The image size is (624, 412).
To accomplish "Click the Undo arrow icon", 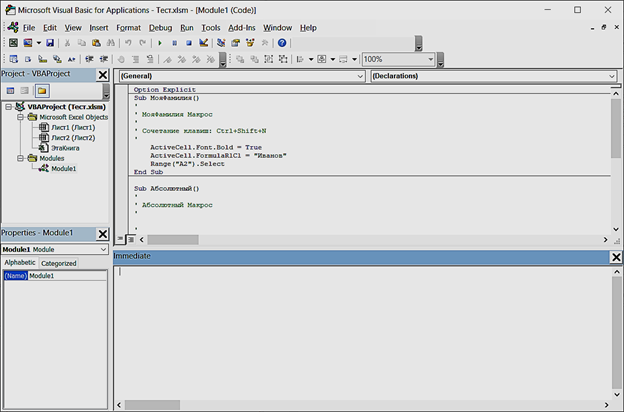I will tap(128, 43).
